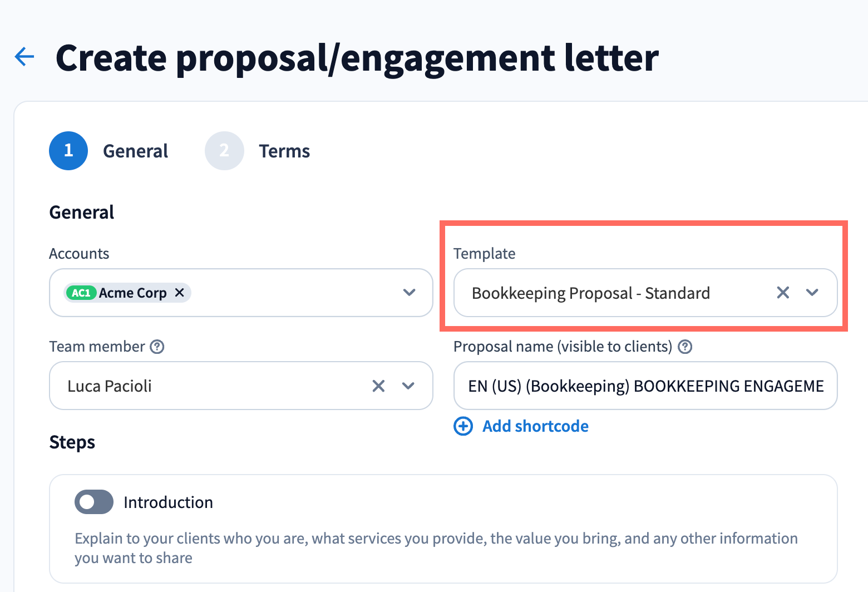Click step 1 circle icon
This screenshot has width=868, height=592.
click(68, 151)
